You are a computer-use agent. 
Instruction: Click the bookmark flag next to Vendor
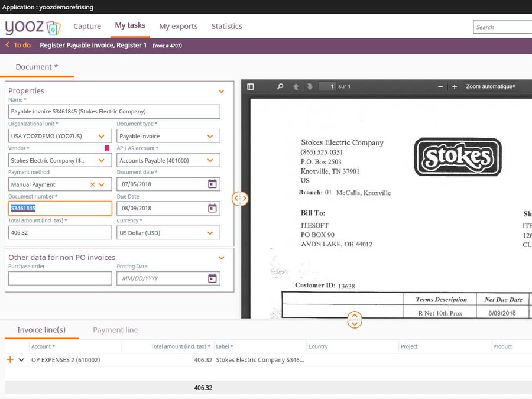pyautogui.click(x=108, y=148)
